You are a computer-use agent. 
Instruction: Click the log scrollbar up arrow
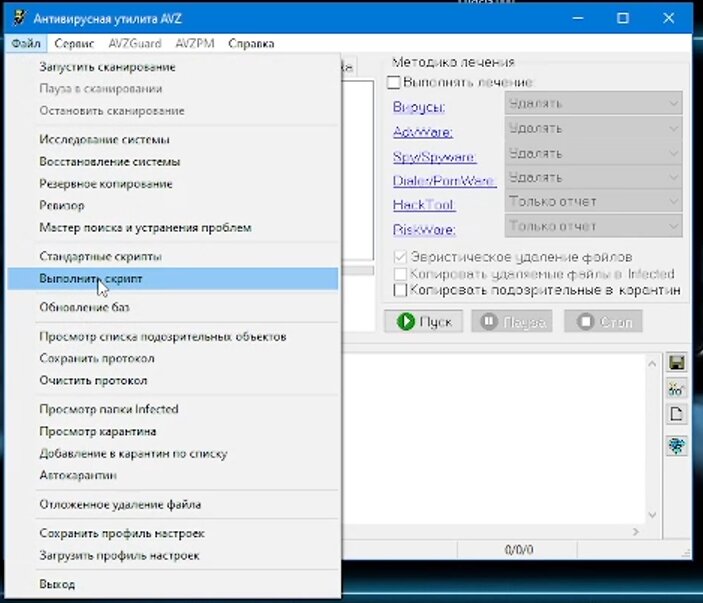[x=652, y=364]
